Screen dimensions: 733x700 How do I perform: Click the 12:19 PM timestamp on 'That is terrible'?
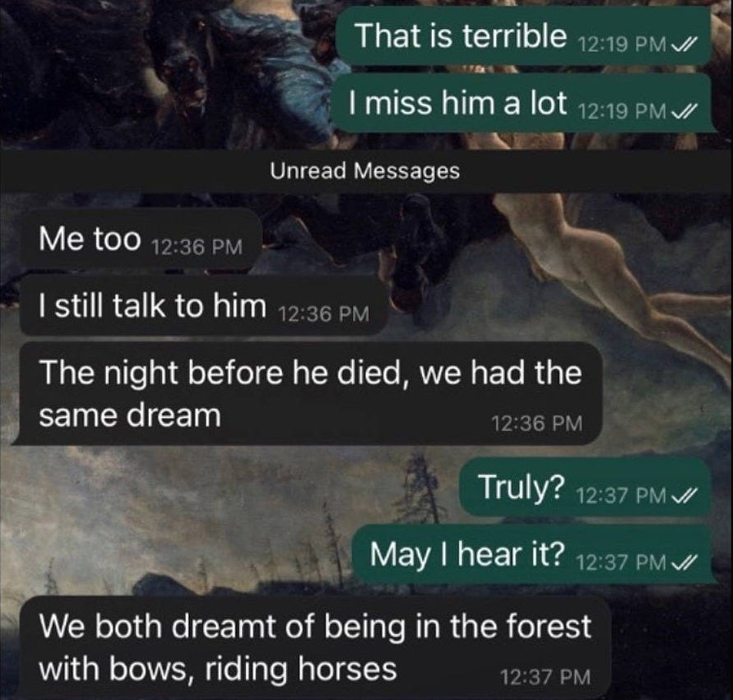click(x=622, y=45)
